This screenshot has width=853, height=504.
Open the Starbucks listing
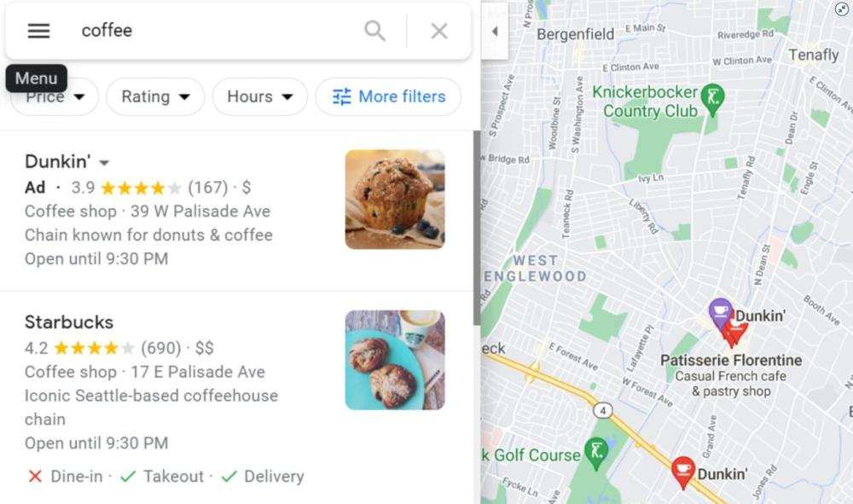(x=69, y=322)
